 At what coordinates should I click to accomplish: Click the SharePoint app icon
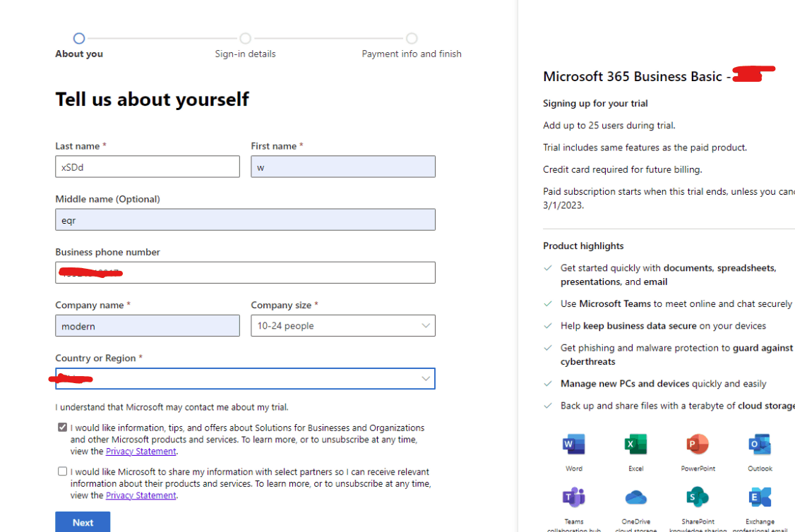click(x=698, y=497)
